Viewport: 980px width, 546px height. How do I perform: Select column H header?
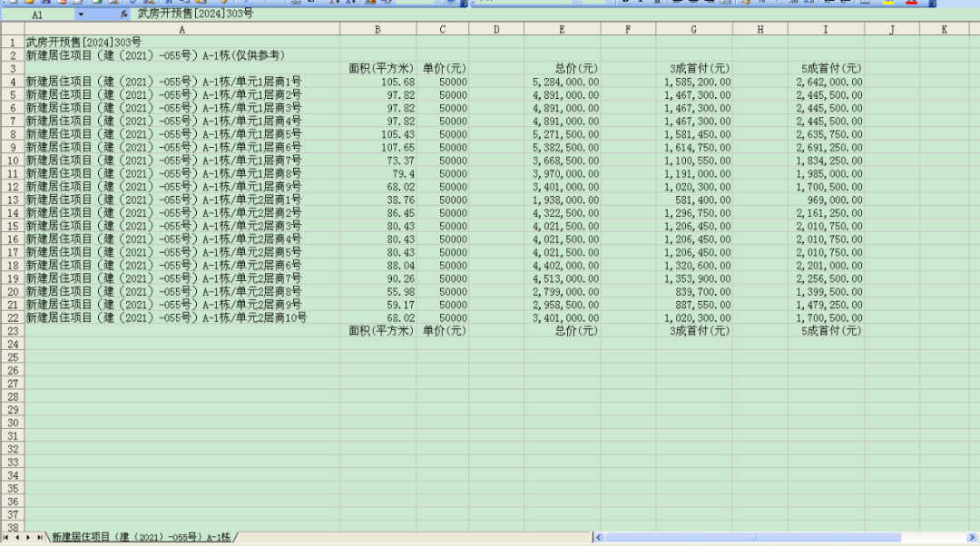[760, 29]
